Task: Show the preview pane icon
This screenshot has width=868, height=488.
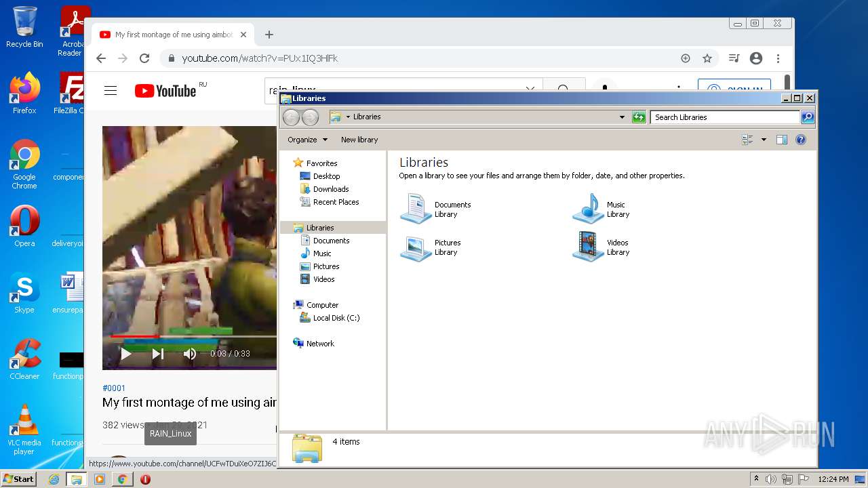Action: [x=782, y=140]
